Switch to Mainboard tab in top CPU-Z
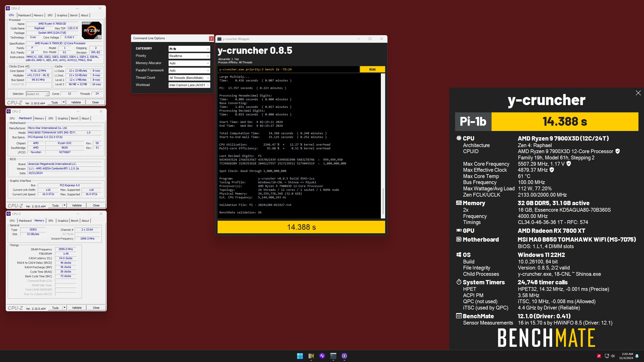 (x=24, y=15)
